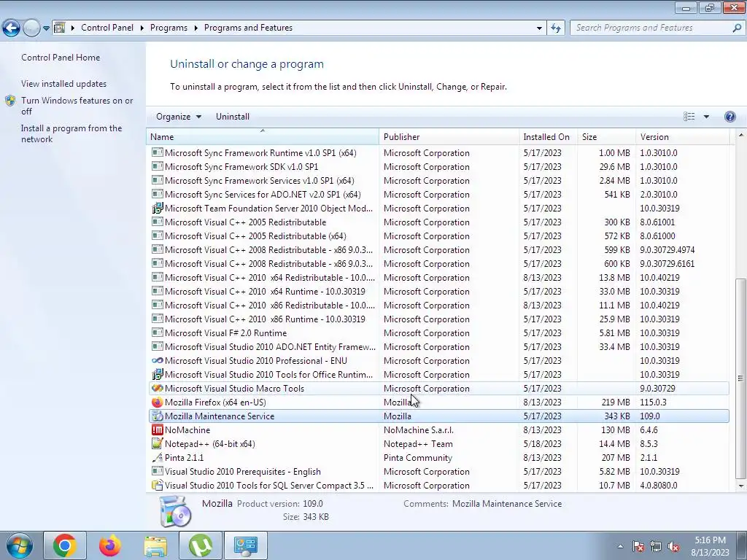Select Microsoft Sync Framework SDK v1.0 SP1
747x560 pixels.
click(438, 167)
